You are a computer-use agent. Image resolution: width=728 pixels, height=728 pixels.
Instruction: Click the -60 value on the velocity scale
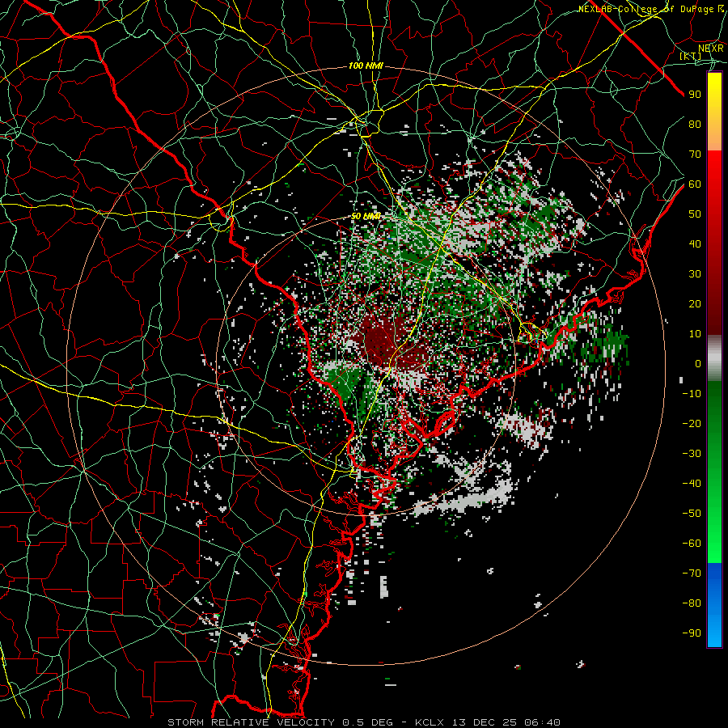[692, 544]
